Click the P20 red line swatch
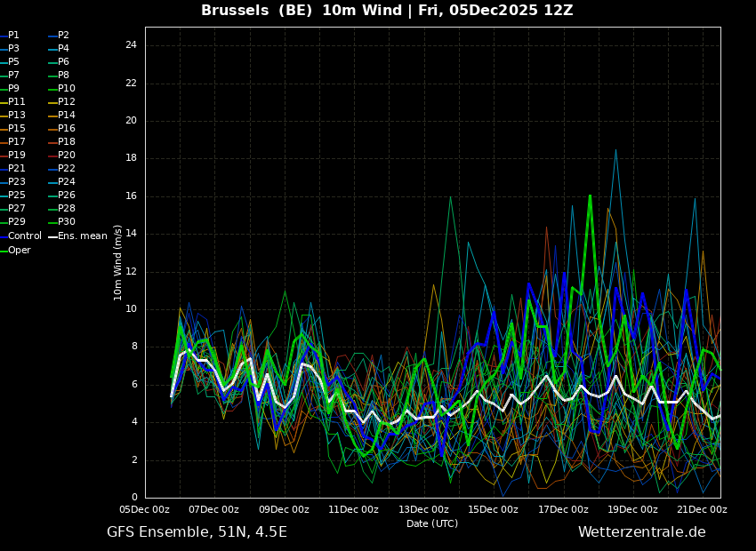Viewport: 756px width, 551px height. coord(52,156)
